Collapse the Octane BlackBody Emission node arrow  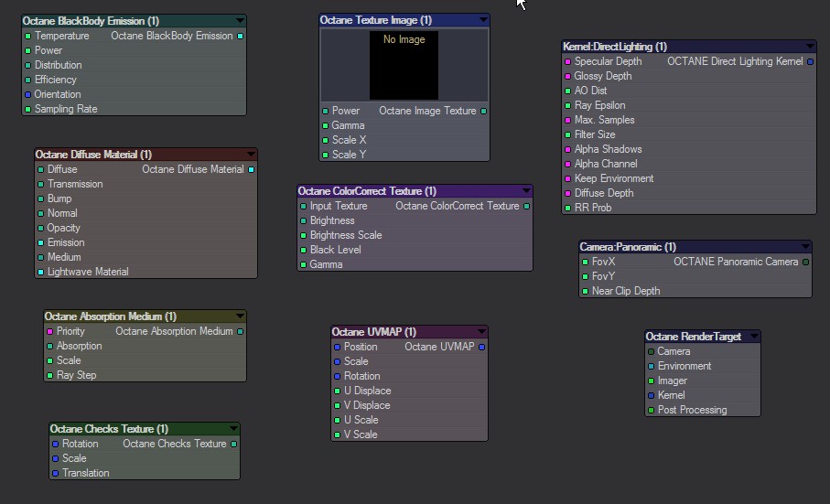click(x=240, y=21)
